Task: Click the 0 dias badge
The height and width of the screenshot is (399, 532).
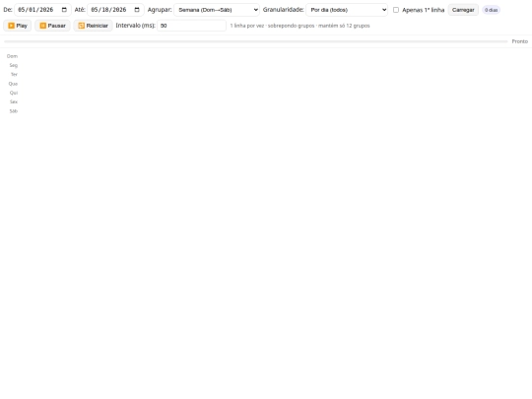Action: [x=491, y=10]
